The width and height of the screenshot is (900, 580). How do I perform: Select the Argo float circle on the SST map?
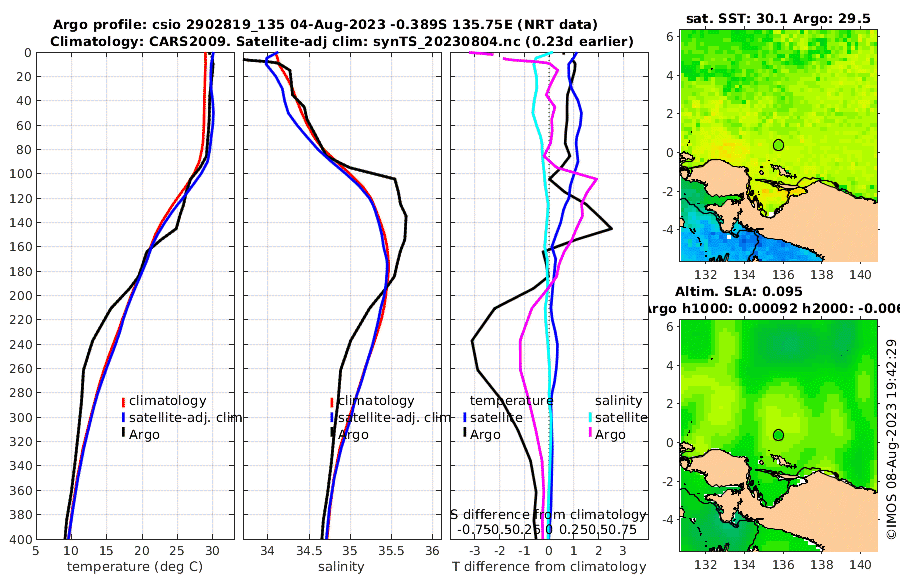[778, 145]
